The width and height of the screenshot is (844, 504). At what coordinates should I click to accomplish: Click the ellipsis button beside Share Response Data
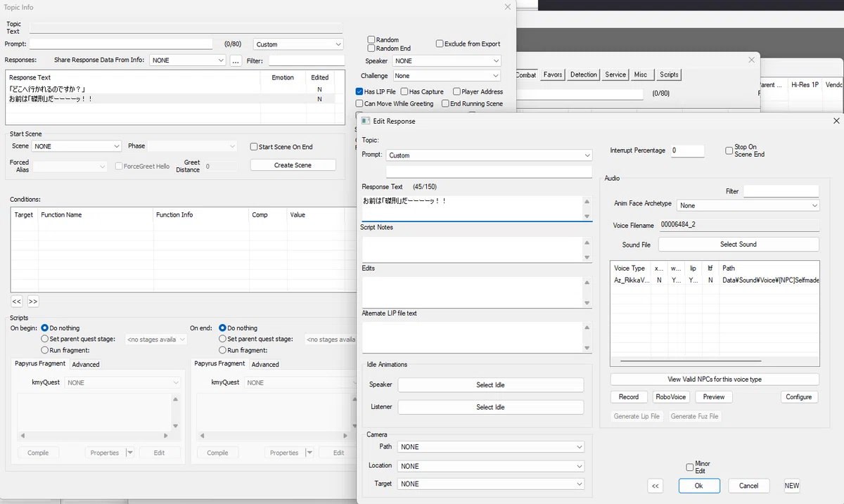(236, 60)
